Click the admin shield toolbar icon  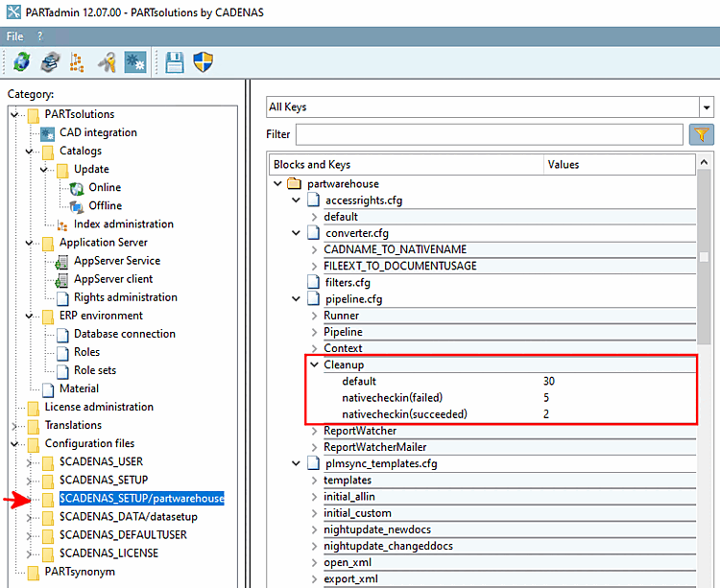pos(203,62)
